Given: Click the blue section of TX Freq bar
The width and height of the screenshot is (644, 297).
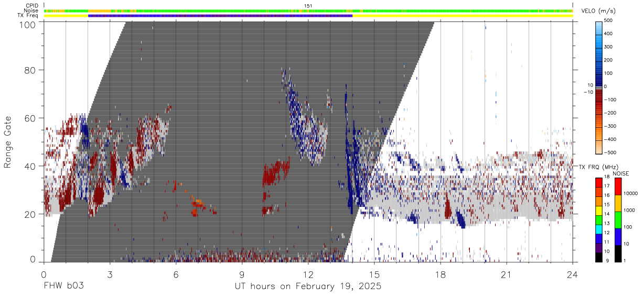Looking at the screenshot, I should point(220,16).
